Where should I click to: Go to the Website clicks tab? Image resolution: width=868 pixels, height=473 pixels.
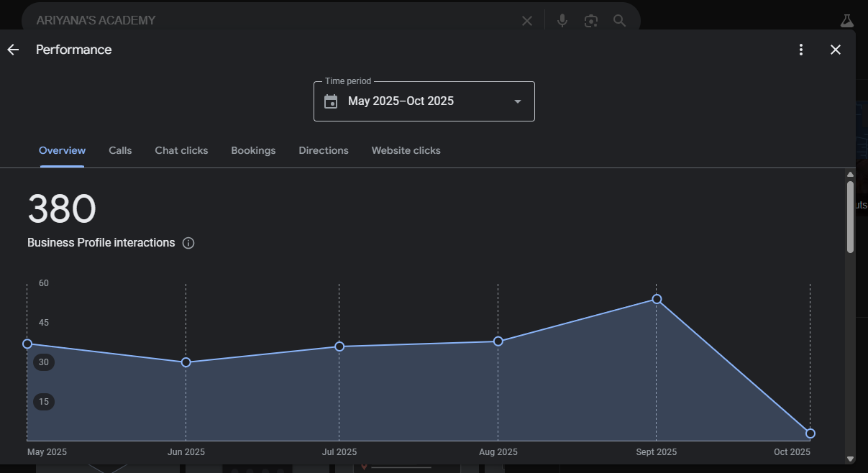[406, 150]
